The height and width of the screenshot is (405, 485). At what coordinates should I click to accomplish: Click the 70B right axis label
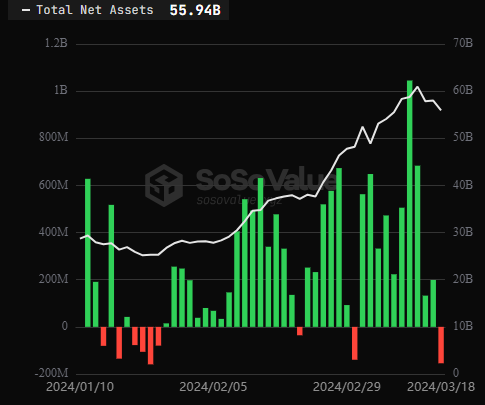pos(463,43)
